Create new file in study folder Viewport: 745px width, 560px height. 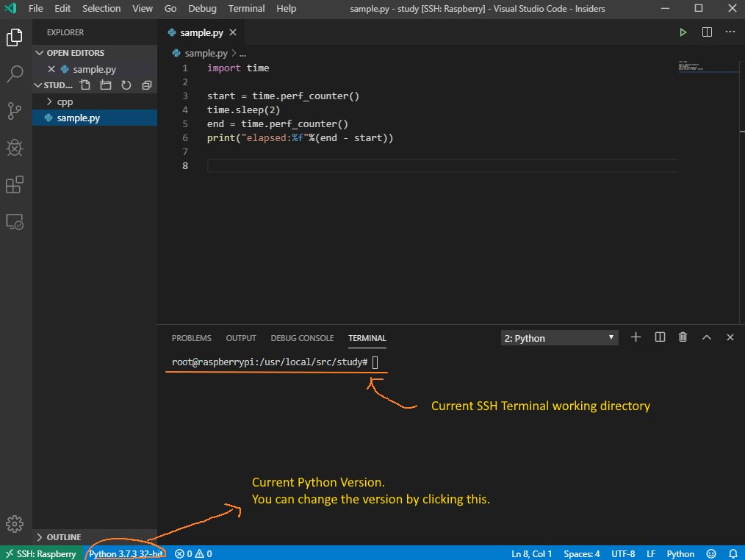click(x=85, y=85)
